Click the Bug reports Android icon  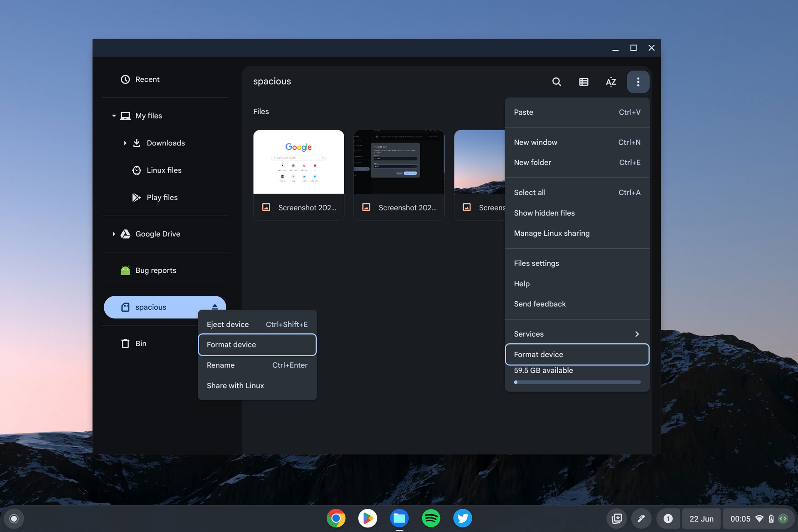point(125,271)
